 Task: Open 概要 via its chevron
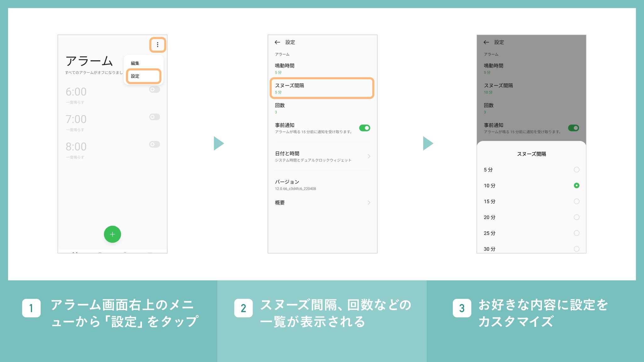pos(369,203)
